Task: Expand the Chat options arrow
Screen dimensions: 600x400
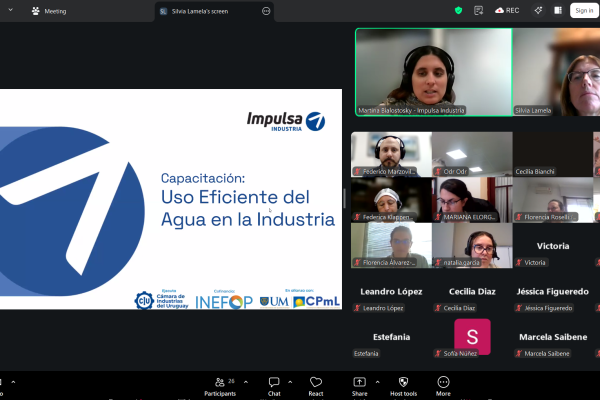Action: (290, 382)
